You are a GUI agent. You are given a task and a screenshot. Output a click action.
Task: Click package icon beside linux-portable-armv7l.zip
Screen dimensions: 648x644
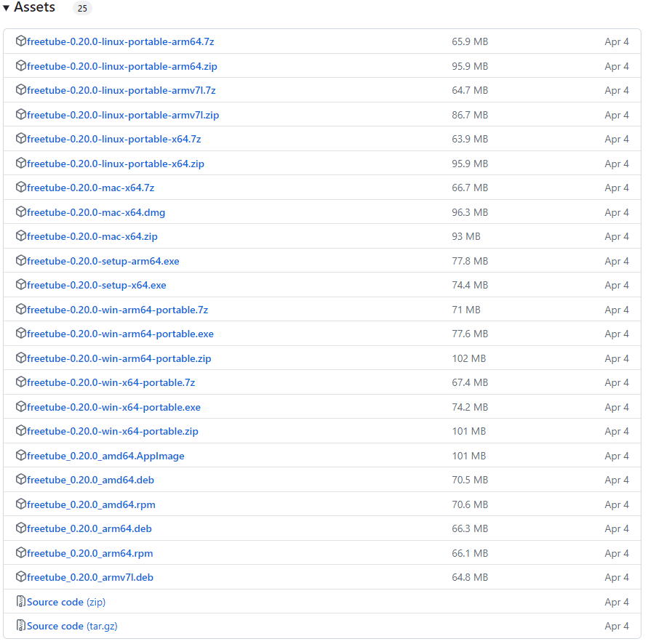[20, 114]
